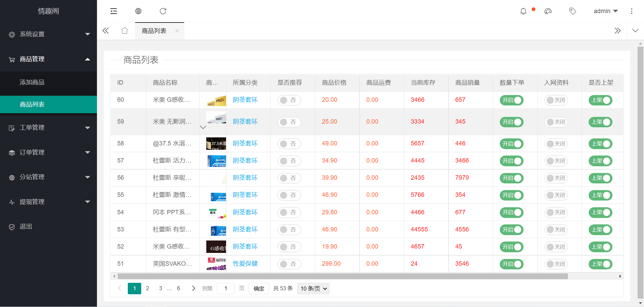Collapse the sidebar with the menu fold icon
Image resolution: width=644 pixels, height=307 pixels.
click(x=114, y=11)
